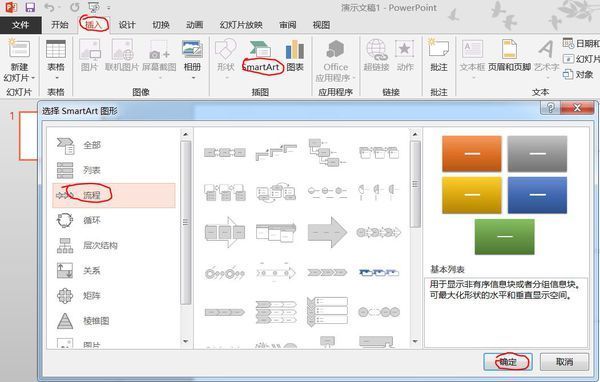
Task: Click the 新建幻灯片 new slide icon
Action: pyautogui.click(x=19, y=49)
